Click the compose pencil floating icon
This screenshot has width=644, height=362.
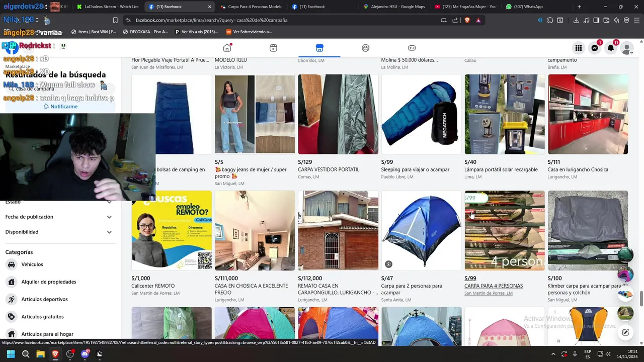[x=625, y=332]
